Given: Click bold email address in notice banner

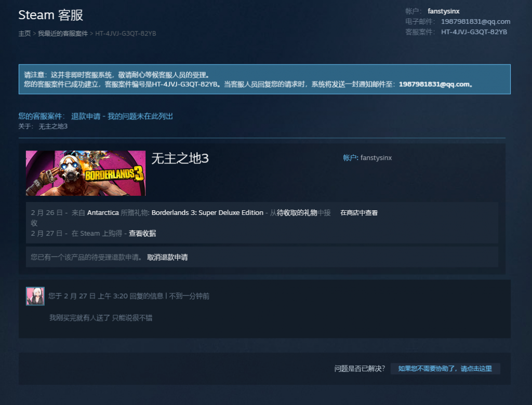Looking at the screenshot, I should pos(434,84).
